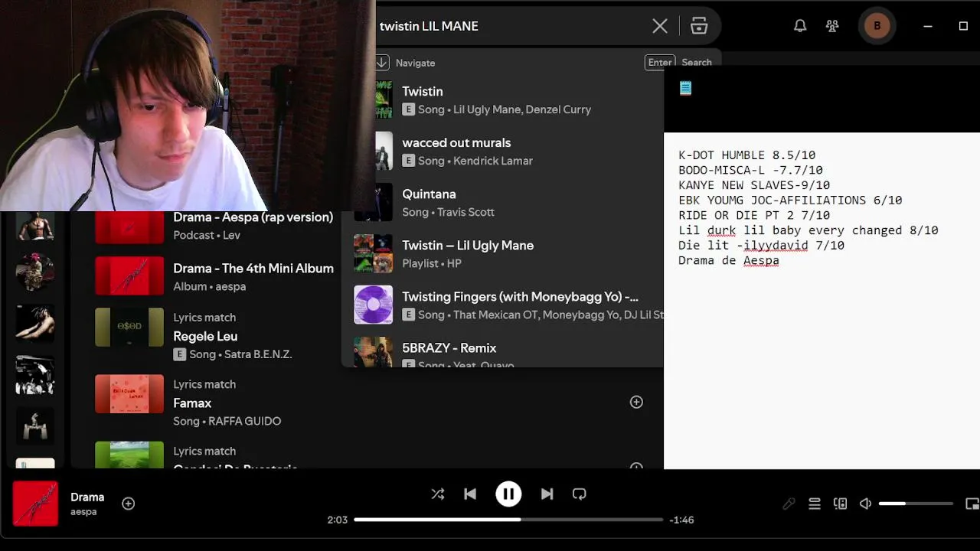Image resolution: width=980 pixels, height=551 pixels.
Task: Skip to previous track
Action: click(470, 494)
